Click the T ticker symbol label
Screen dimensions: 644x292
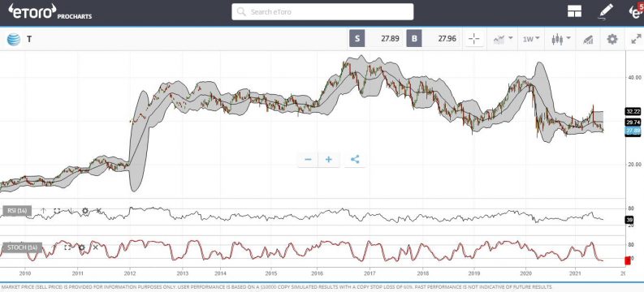(x=29, y=40)
